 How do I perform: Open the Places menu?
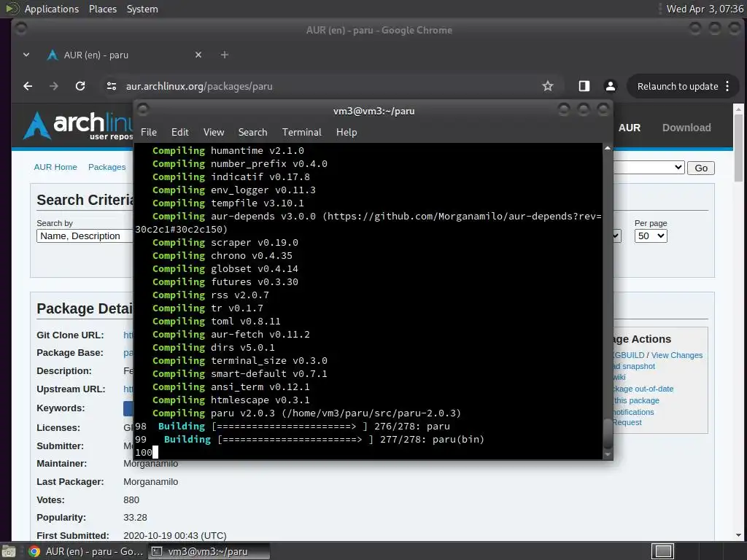(x=103, y=9)
